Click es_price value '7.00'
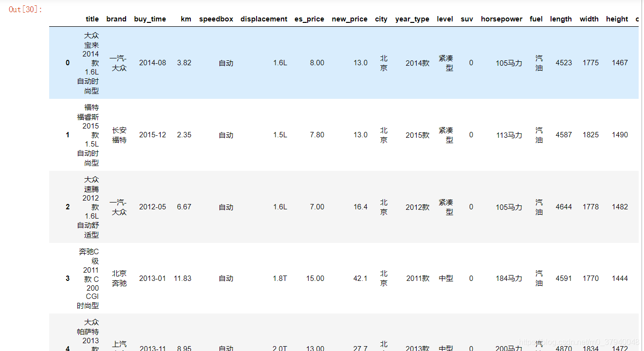Viewport: 644px width, 351px height. [x=317, y=207]
